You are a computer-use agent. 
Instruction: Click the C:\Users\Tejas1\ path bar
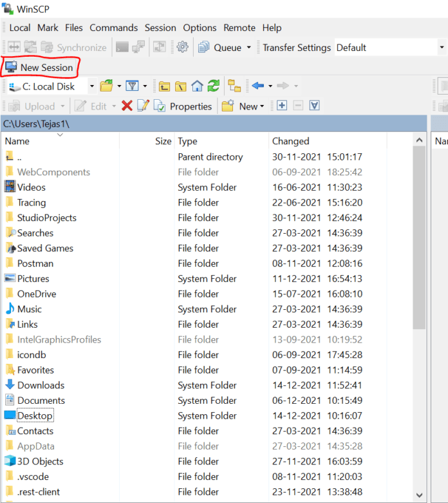(214, 124)
